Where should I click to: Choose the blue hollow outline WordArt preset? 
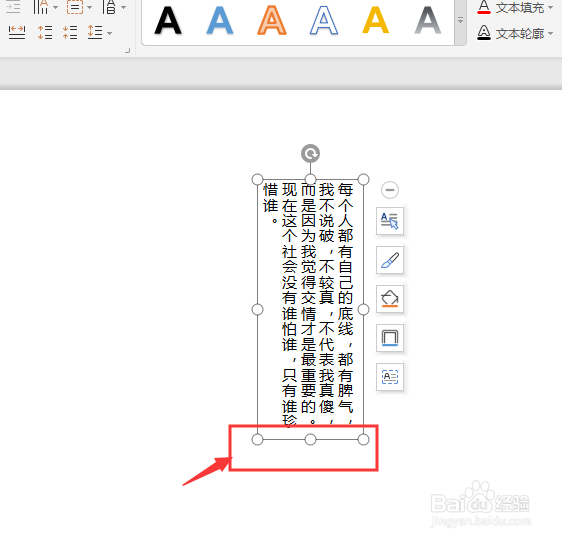coord(324,21)
